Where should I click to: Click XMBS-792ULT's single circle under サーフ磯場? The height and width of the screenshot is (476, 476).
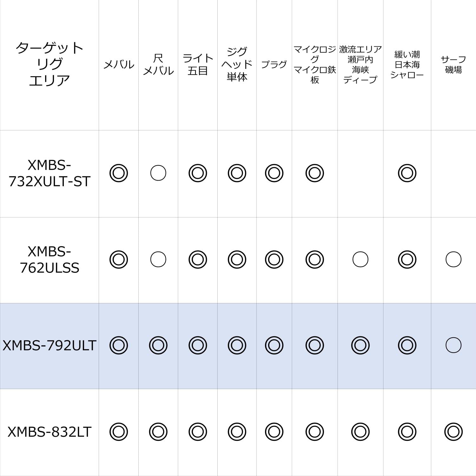point(453,345)
